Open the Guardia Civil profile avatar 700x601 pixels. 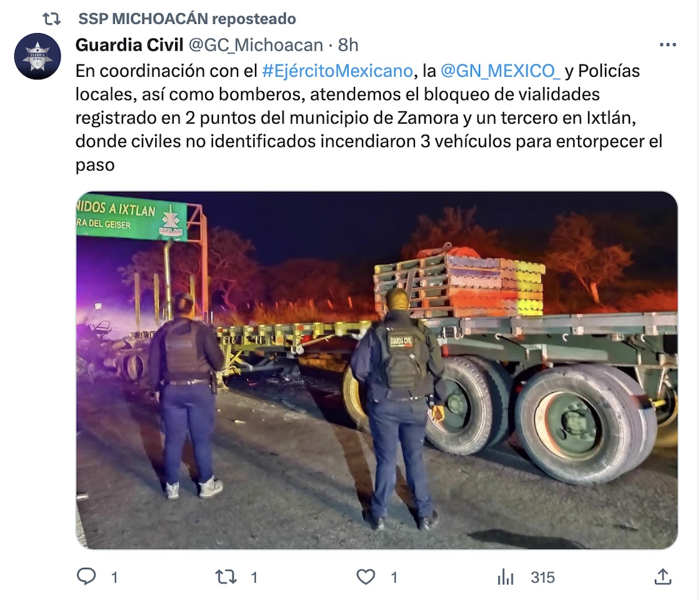click(x=37, y=56)
